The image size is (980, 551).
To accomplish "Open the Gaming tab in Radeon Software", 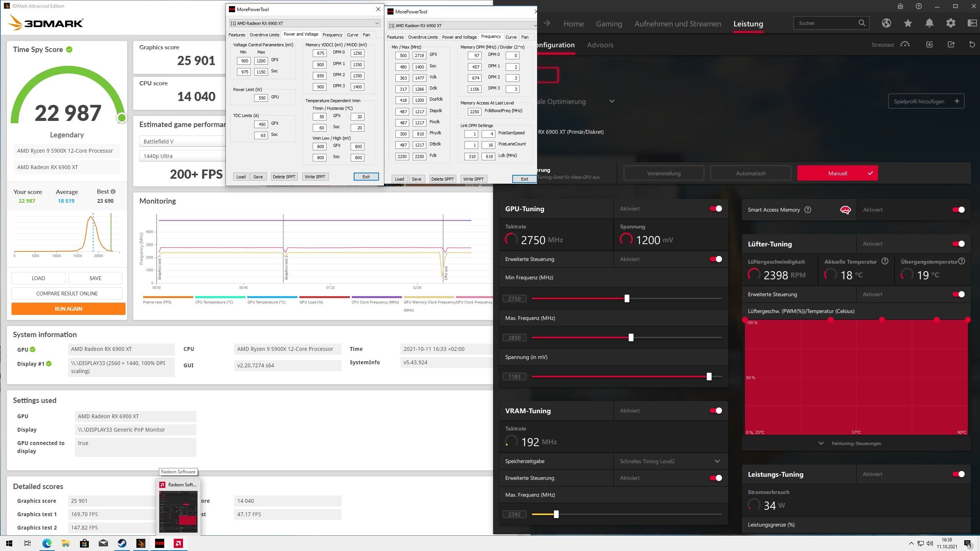I will click(609, 24).
